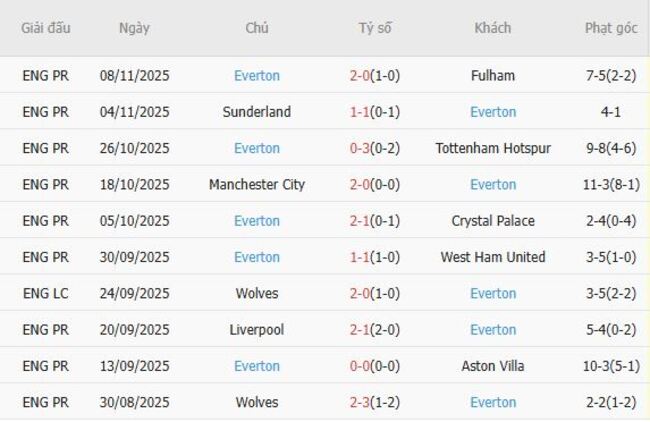Click the Liverpool team name
Viewport: 650px width, 422px height.
click(x=257, y=330)
